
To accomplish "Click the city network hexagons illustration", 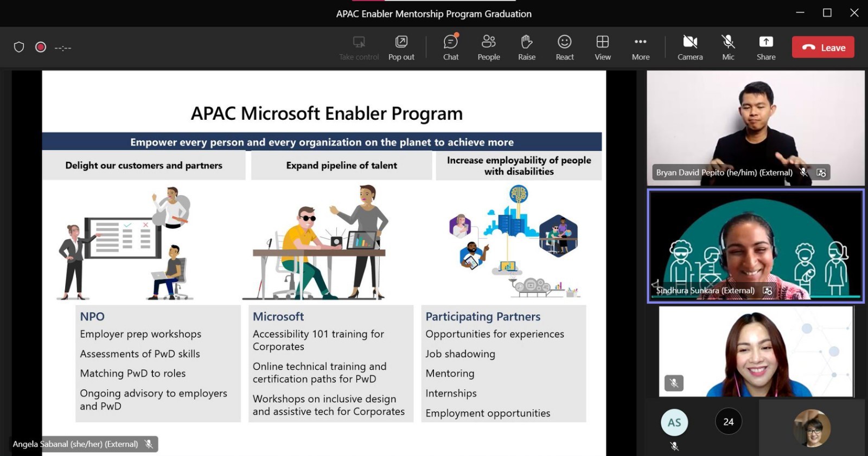I will coord(514,241).
